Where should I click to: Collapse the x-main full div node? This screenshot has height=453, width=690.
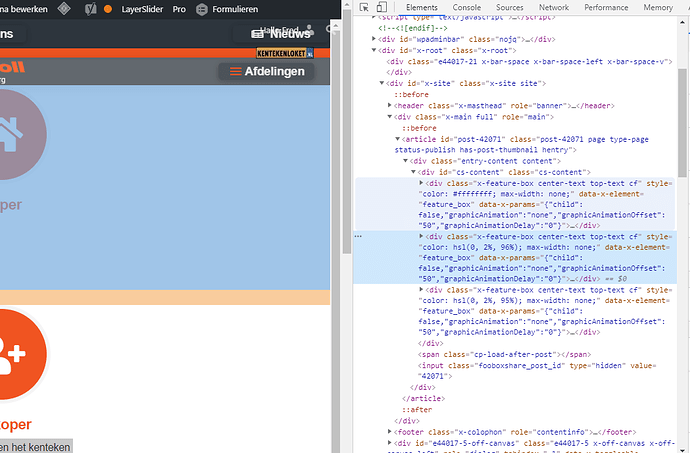pos(389,117)
